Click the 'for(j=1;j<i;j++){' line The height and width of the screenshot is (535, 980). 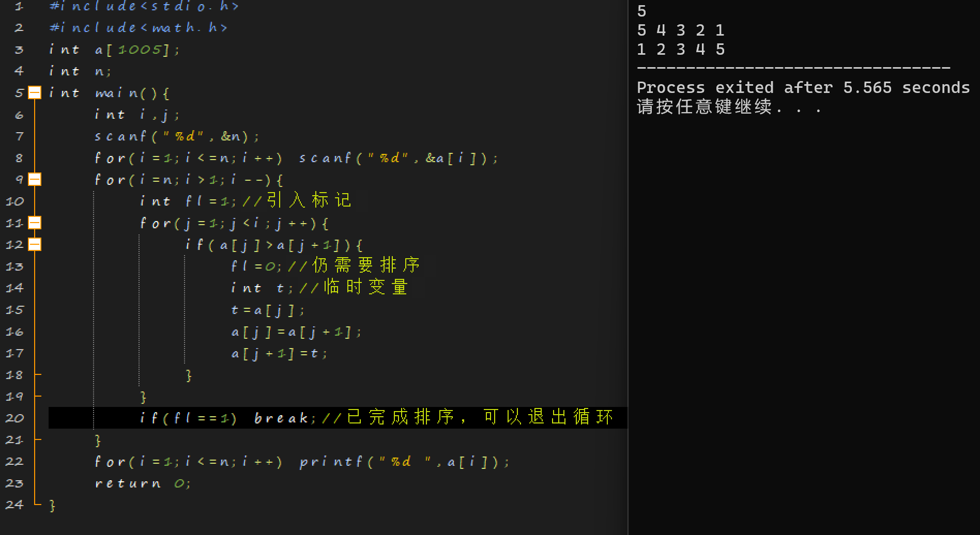234,223
